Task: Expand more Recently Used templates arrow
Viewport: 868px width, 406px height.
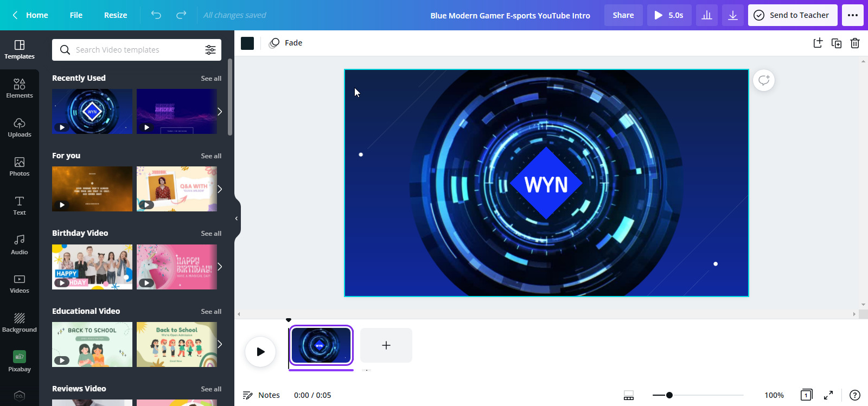Action: tap(220, 112)
